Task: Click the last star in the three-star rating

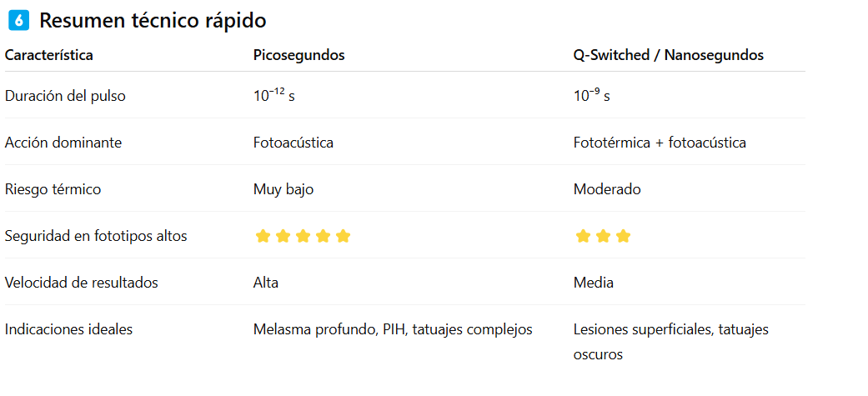Action: coord(624,236)
